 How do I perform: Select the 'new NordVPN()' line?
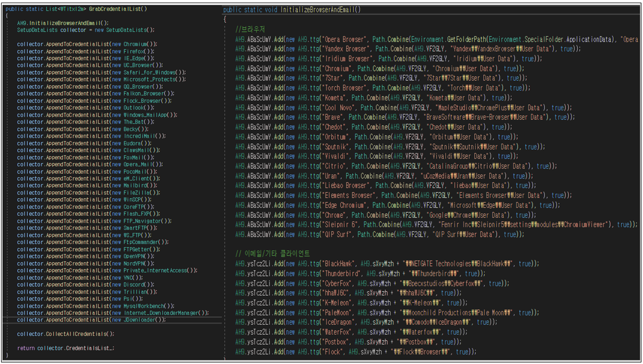coord(86,263)
